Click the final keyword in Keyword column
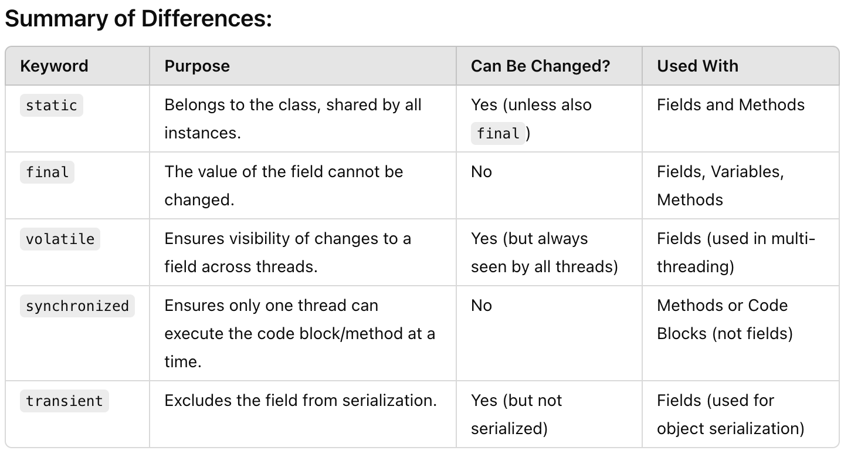 click(x=47, y=172)
